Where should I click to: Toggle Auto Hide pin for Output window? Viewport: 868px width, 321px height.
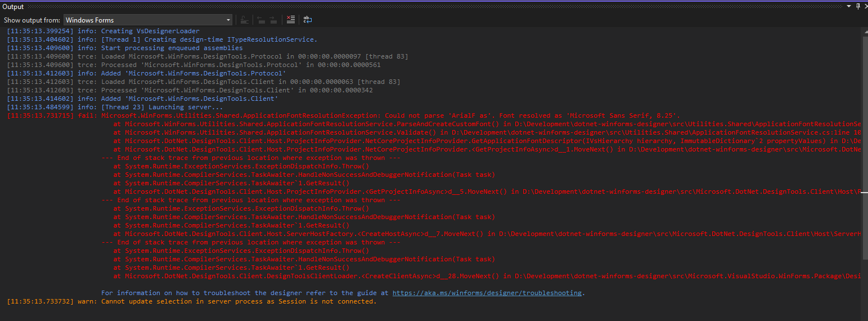click(x=857, y=6)
